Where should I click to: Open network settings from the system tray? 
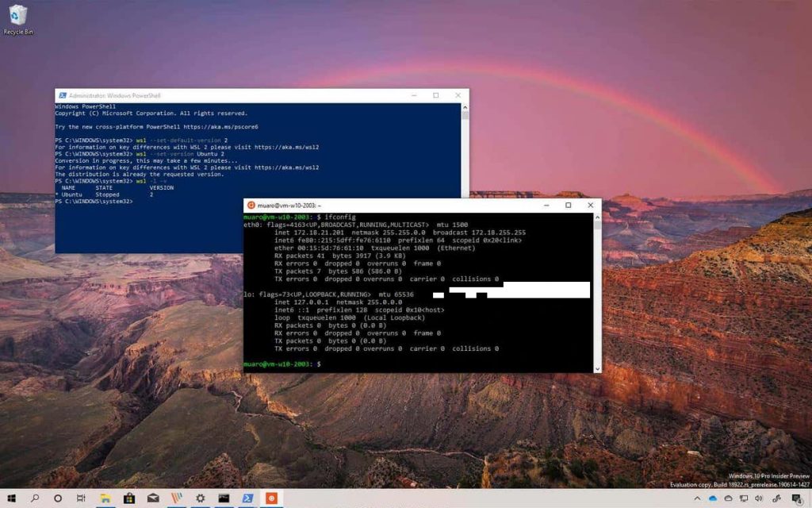[743, 498]
